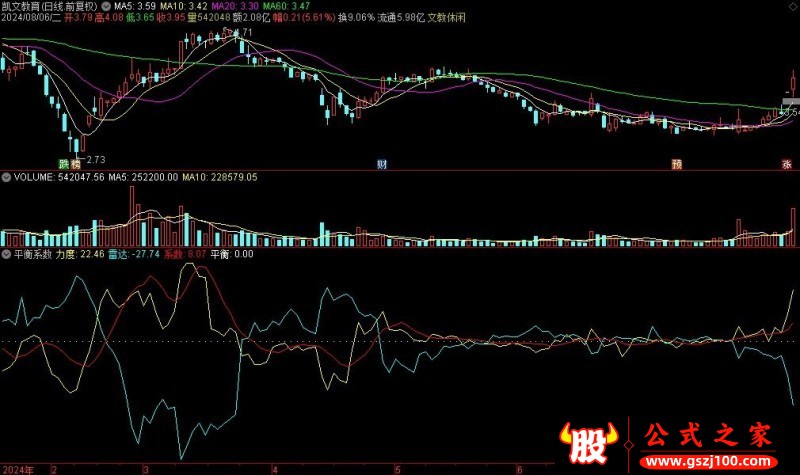800x475 pixels.
Task: Click the date 2024/08/06/二
Action: [x=31, y=18]
